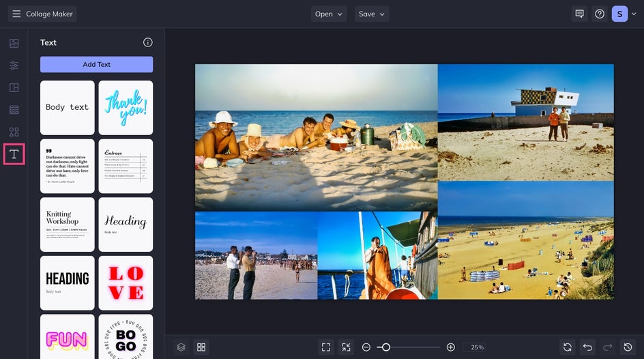Click the zoom out minus icon

click(x=366, y=347)
